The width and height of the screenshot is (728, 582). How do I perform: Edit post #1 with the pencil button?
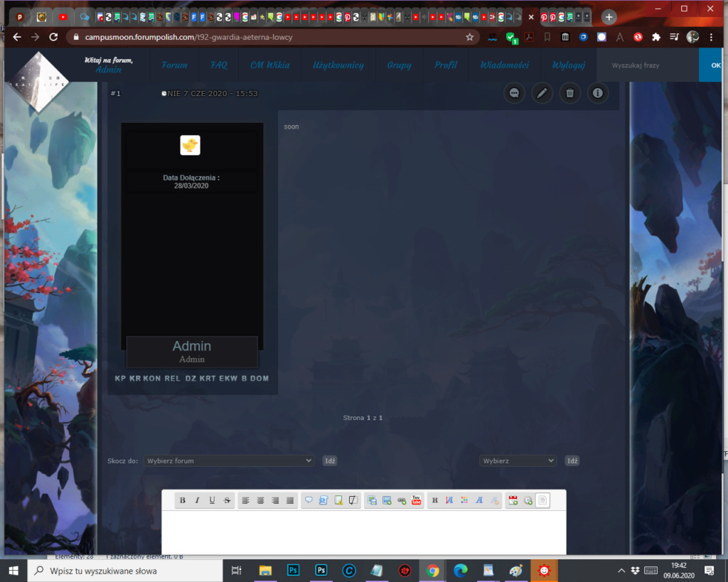coord(542,93)
